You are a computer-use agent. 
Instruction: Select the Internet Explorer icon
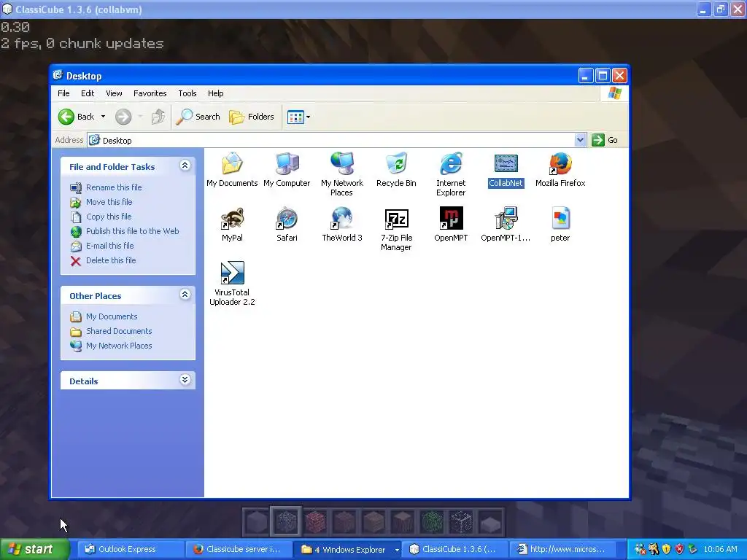(x=451, y=174)
